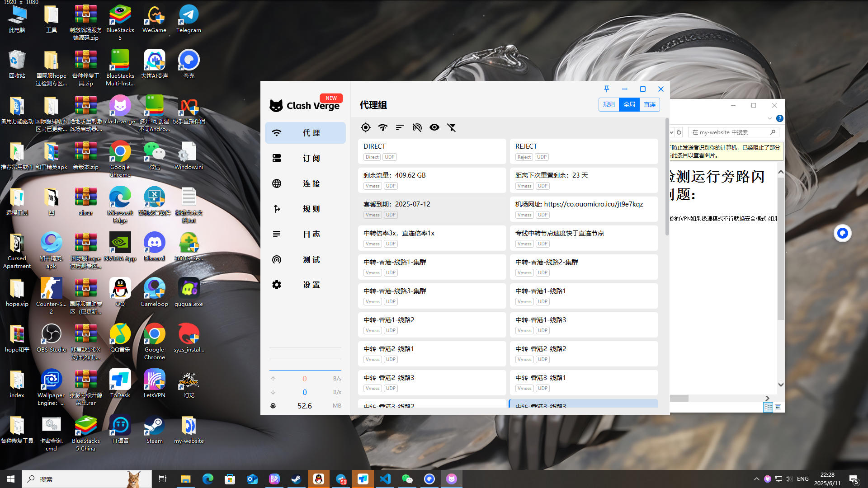
Task: Select the 中转-香港2-线路3 node
Action: (432, 382)
